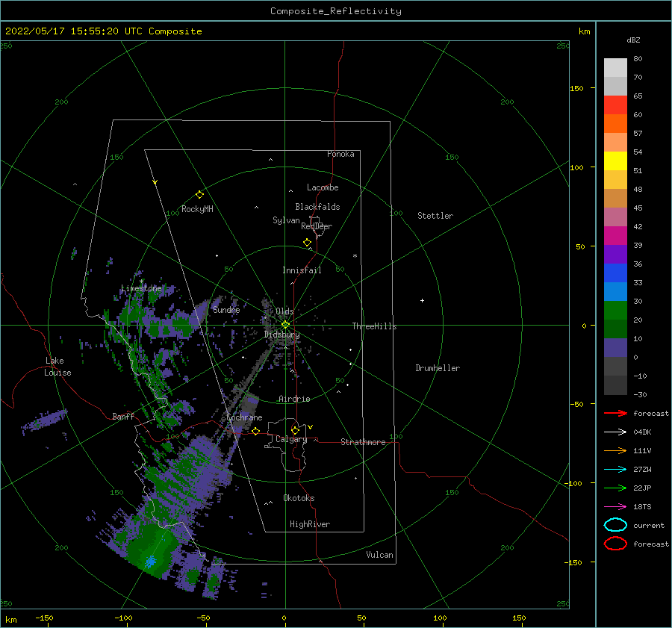The height and width of the screenshot is (628, 672).
Task: Click the Olds label
Action: [x=284, y=311]
